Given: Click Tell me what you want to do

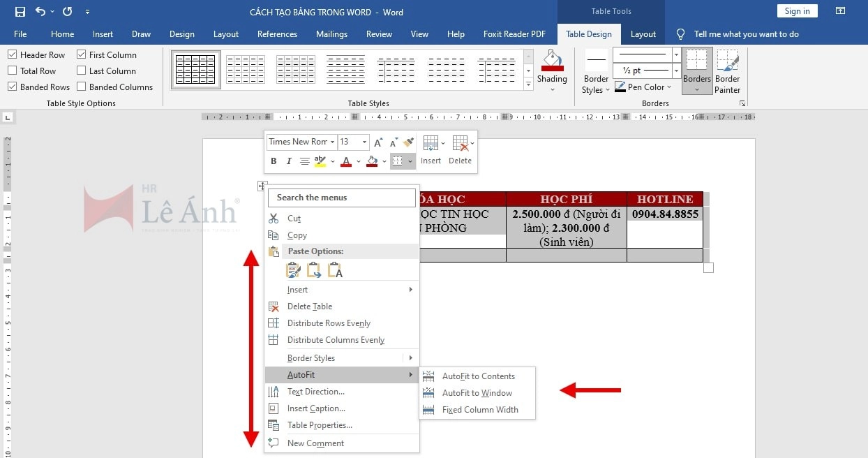Looking at the screenshot, I should (746, 34).
